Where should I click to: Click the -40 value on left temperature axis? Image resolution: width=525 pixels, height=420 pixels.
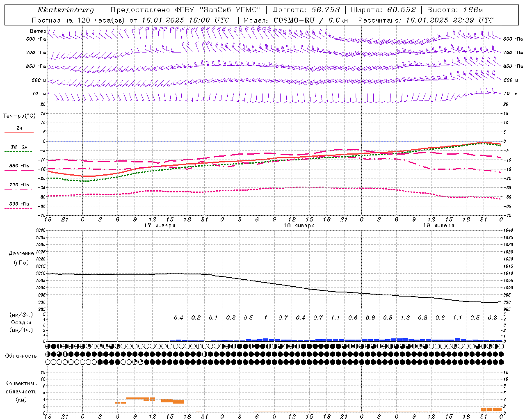point(42,215)
